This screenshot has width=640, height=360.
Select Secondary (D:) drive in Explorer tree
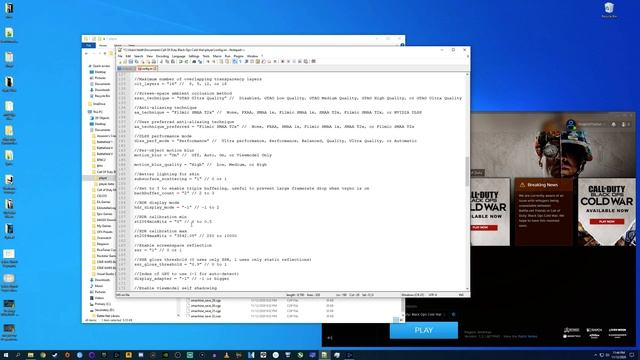coord(104,310)
